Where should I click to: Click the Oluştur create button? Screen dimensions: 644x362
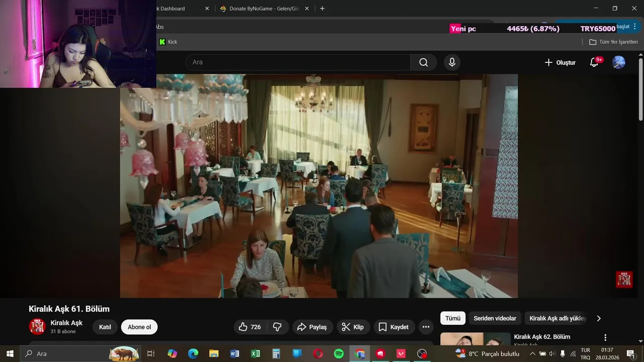[560, 62]
